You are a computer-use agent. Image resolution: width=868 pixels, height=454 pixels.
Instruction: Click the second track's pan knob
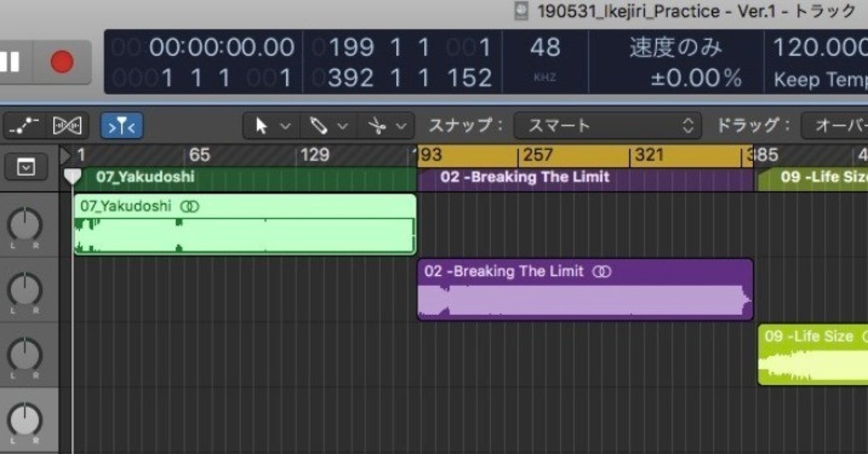pyautogui.click(x=24, y=289)
